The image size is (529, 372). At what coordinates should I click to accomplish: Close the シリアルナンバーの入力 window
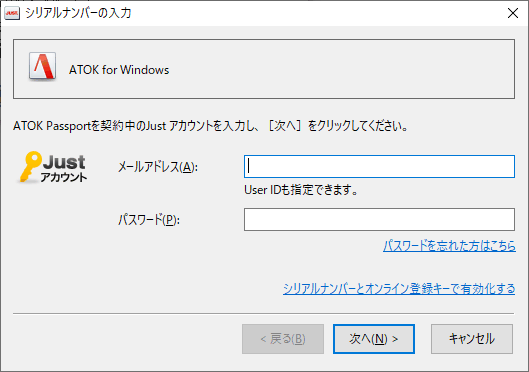tap(513, 13)
